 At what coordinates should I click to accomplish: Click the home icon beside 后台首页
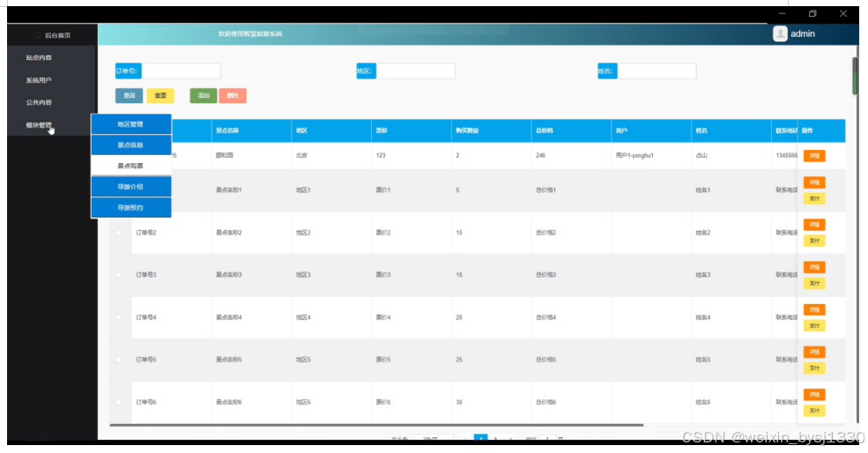(x=38, y=35)
